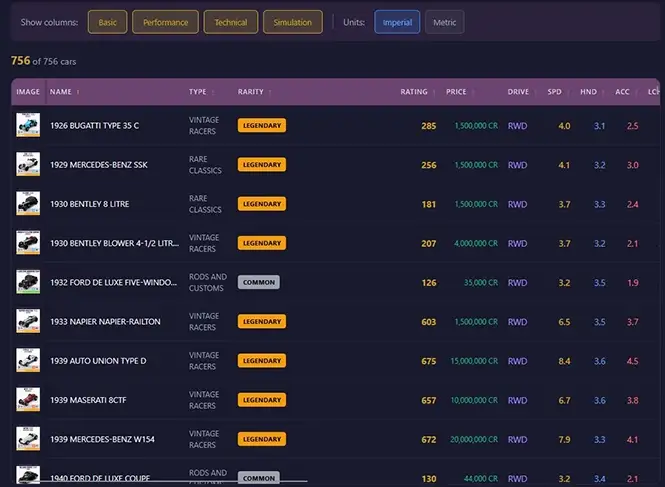Toggle the Basic columns button
This screenshot has width=665, height=487.
tap(107, 22)
